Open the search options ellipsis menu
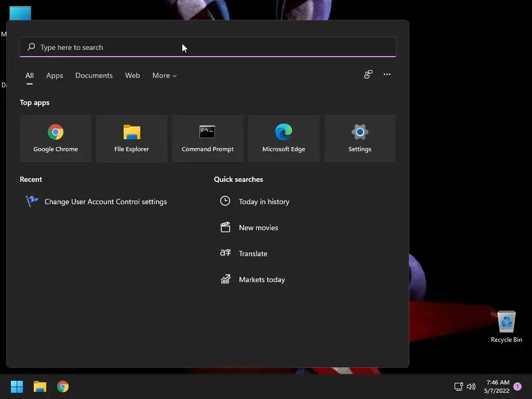This screenshot has width=532, height=399. 387,74
